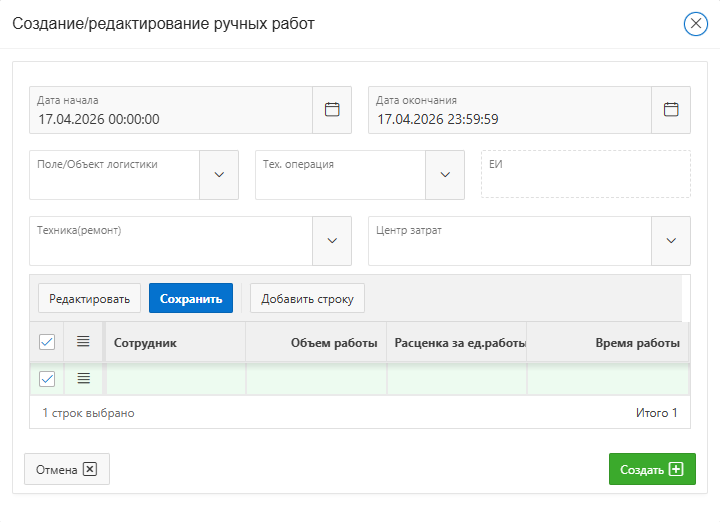Screen dimensions: 720x522
Task: Open the row menu for the first row
Action: [x=83, y=378]
